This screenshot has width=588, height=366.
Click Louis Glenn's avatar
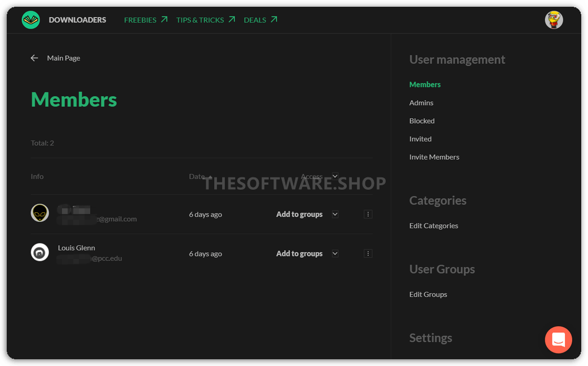39,252
